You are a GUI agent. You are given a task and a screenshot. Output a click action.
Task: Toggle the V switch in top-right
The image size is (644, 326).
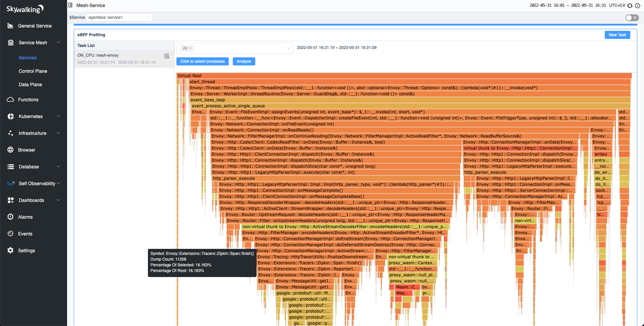point(632,18)
